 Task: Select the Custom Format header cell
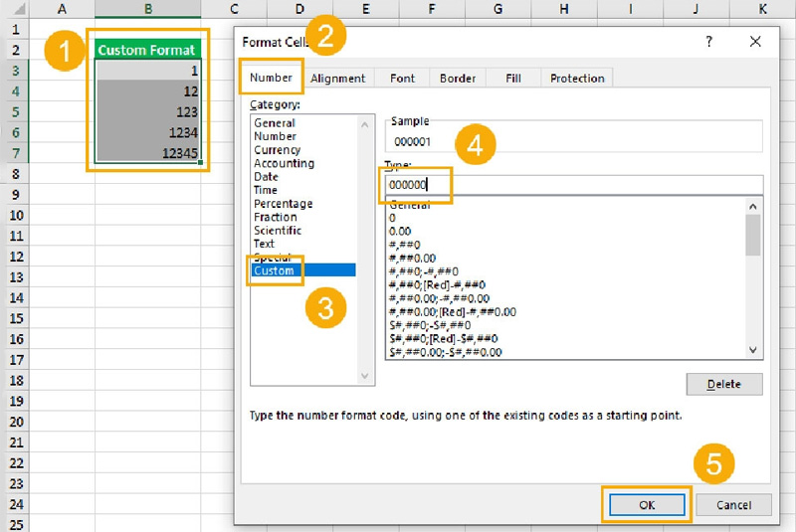tap(147, 50)
